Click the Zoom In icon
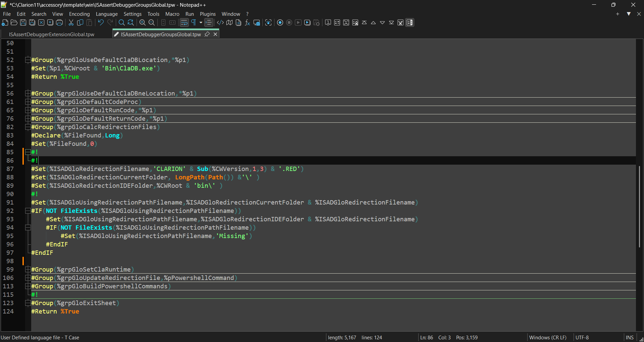644x342 pixels. coord(143,23)
